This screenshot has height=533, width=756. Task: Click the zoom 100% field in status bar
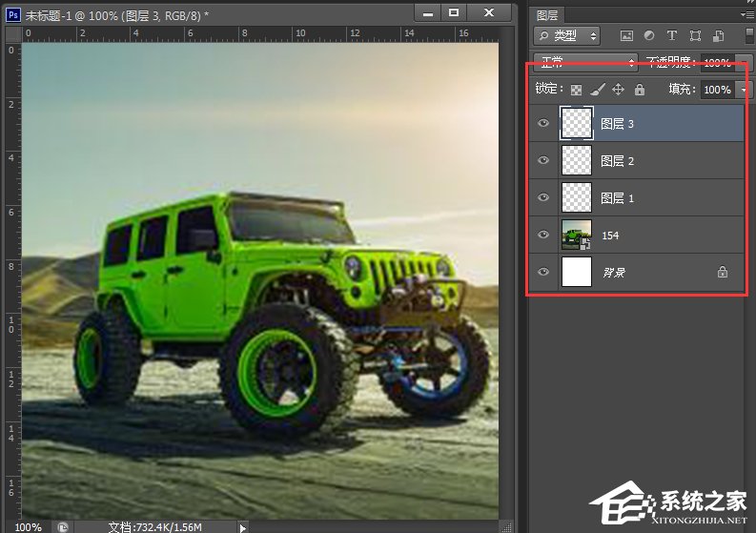pos(28,526)
